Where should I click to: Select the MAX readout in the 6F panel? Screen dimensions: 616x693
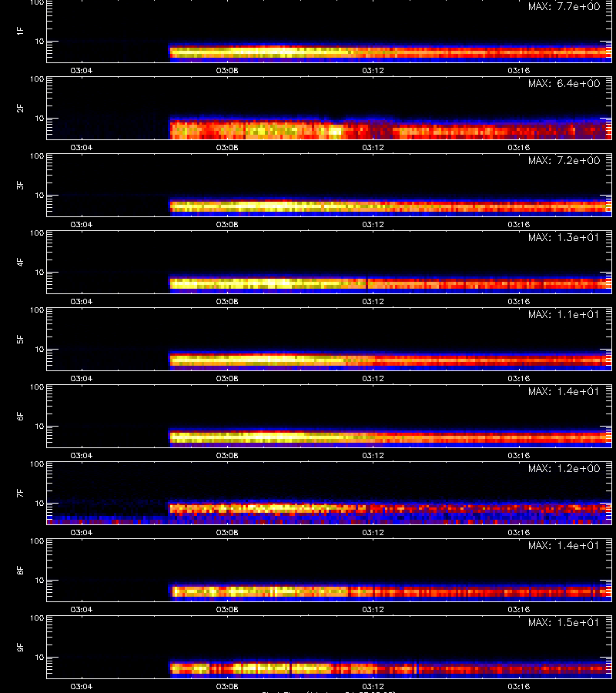(x=564, y=392)
